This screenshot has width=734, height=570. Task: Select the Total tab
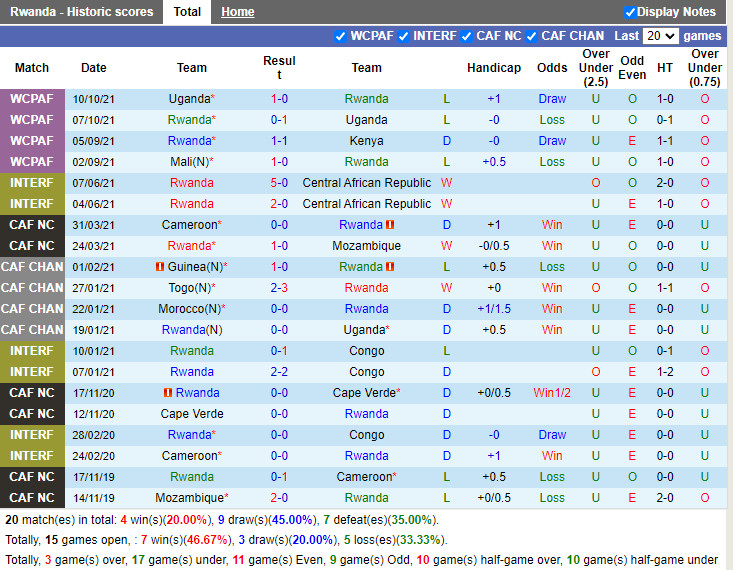(x=187, y=12)
